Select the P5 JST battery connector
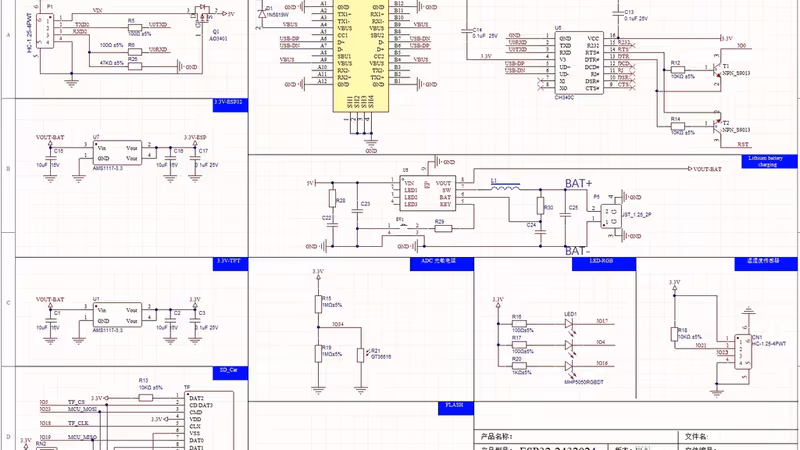800x450 pixels. click(611, 216)
